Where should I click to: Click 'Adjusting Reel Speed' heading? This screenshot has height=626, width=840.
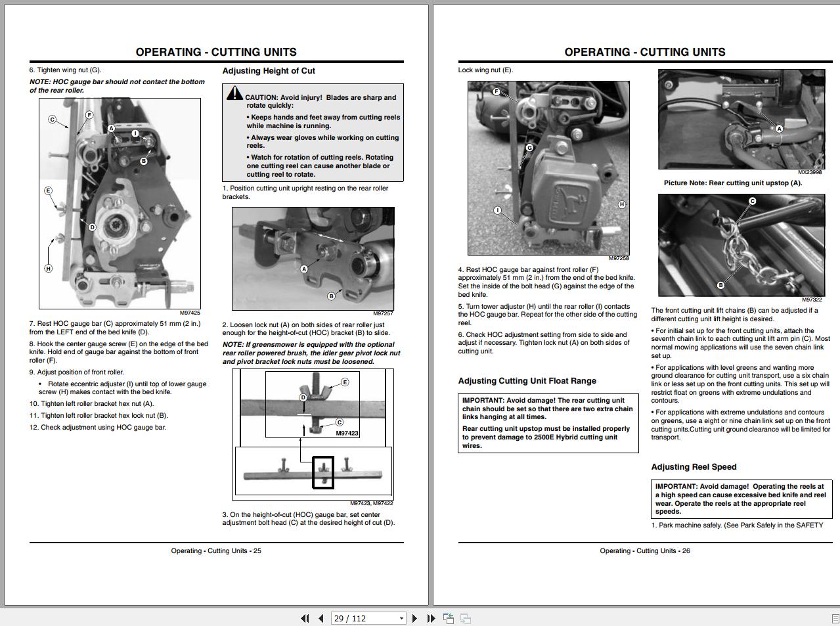[x=694, y=467]
